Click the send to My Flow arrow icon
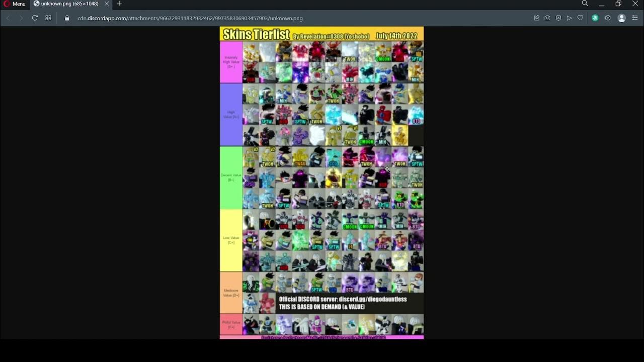Viewport: 644px width, 362px height. (570, 18)
